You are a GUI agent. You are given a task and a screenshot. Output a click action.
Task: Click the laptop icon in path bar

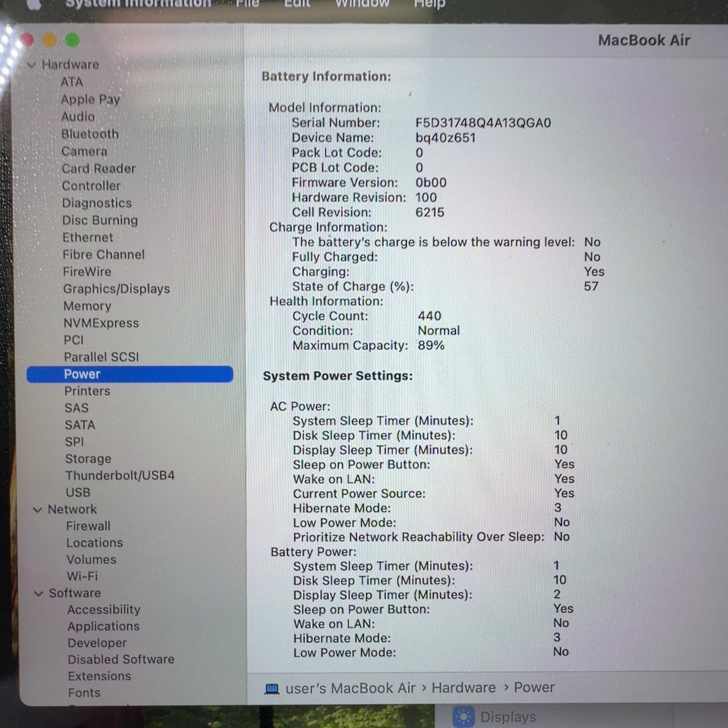point(272,688)
